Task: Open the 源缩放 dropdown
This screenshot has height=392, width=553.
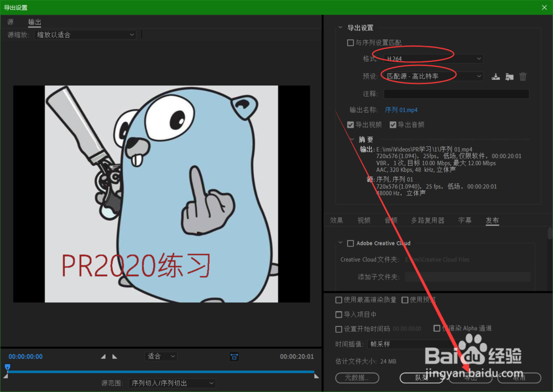Action: (85, 34)
